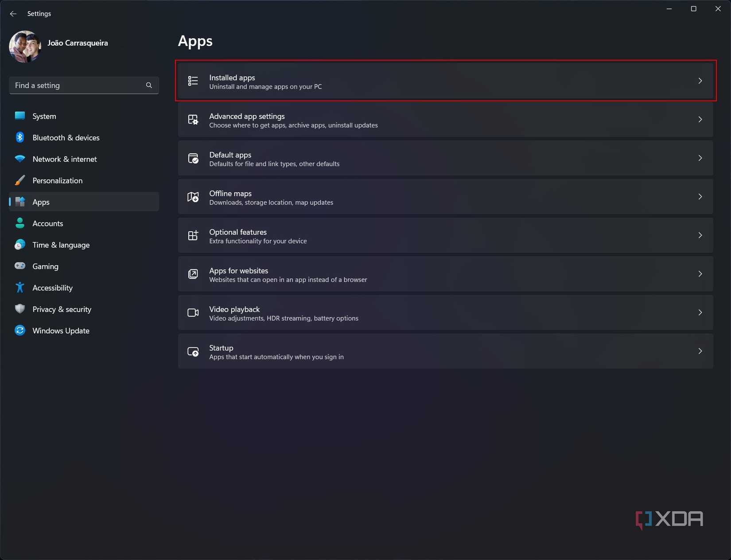Open the System settings category
This screenshot has width=731, height=560.
44,116
